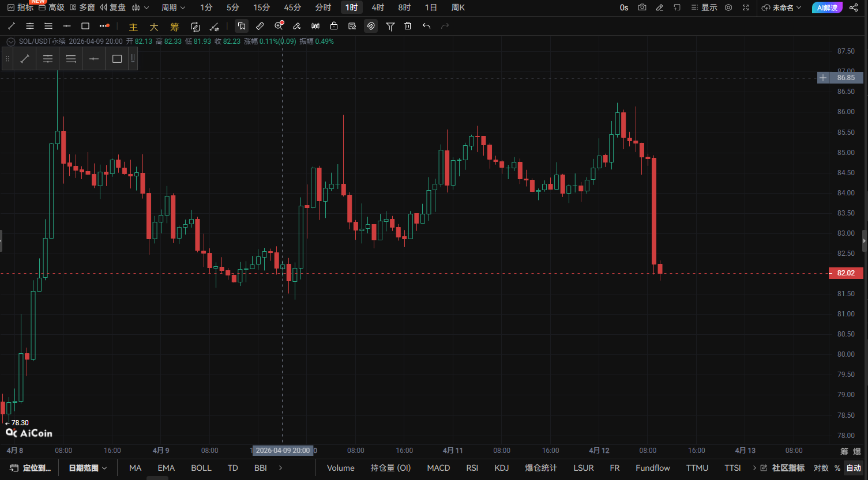This screenshot has width=868, height=480.
Task: Click the drag handle of floating toolbar
Action: tap(7, 59)
